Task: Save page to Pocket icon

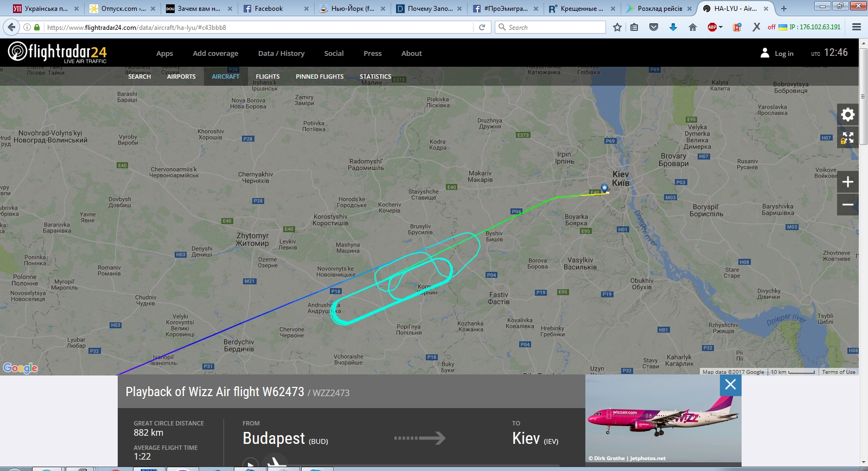Action: 654,27
